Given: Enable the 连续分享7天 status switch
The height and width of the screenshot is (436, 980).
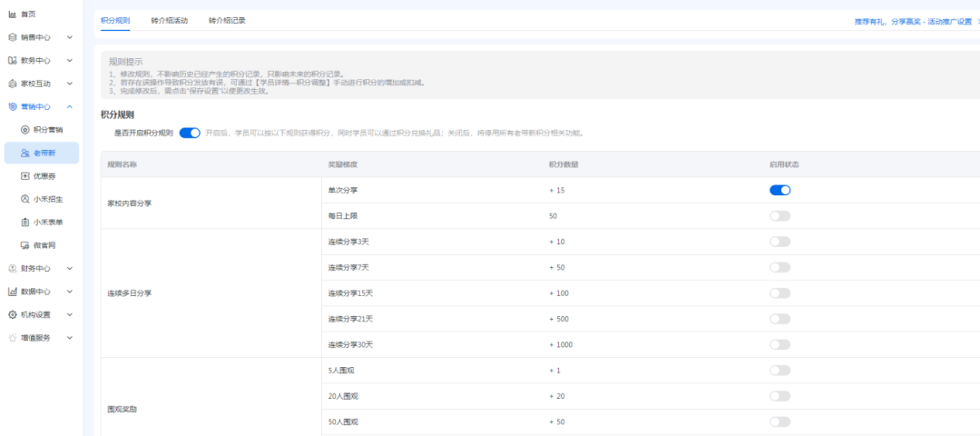Looking at the screenshot, I should [779, 267].
